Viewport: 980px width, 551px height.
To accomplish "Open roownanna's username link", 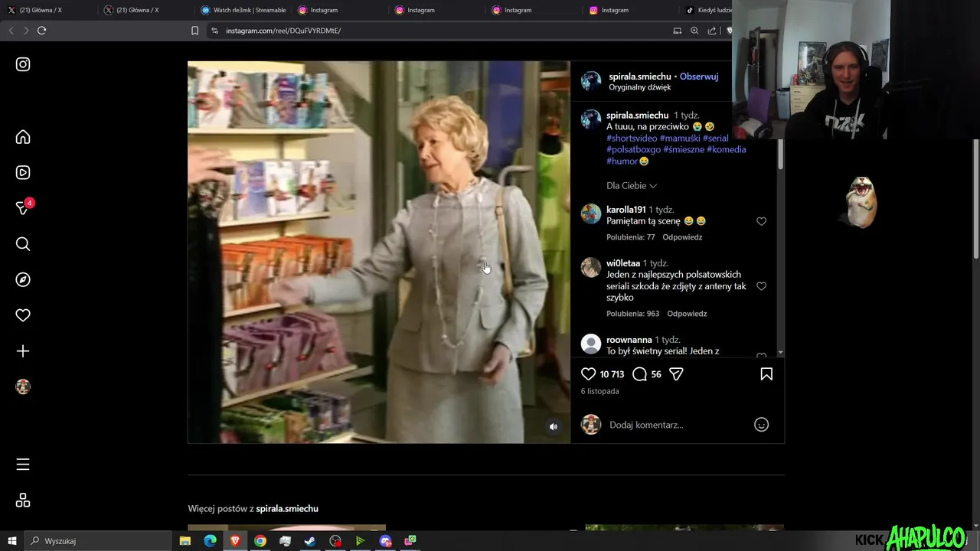I will [629, 340].
